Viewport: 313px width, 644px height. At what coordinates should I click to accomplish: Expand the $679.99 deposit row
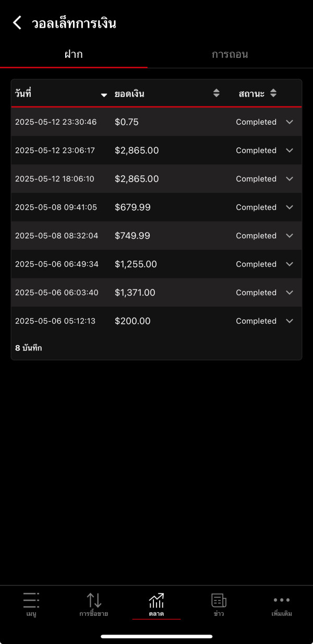coord(290,207)
